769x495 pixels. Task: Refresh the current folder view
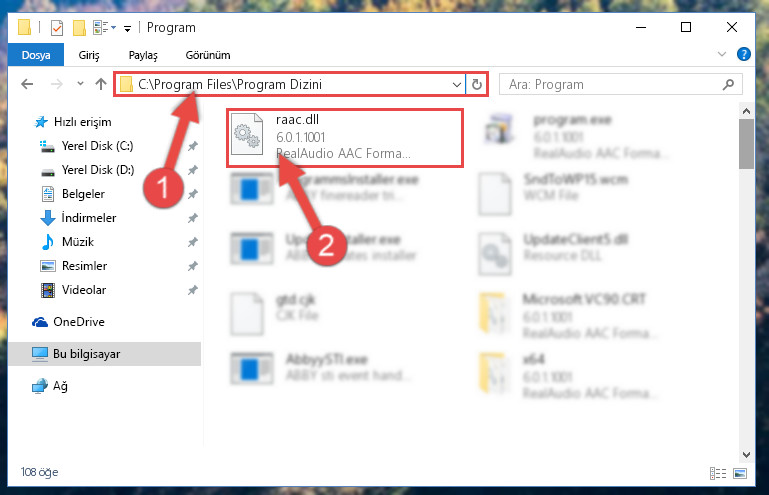click(477, 84)
